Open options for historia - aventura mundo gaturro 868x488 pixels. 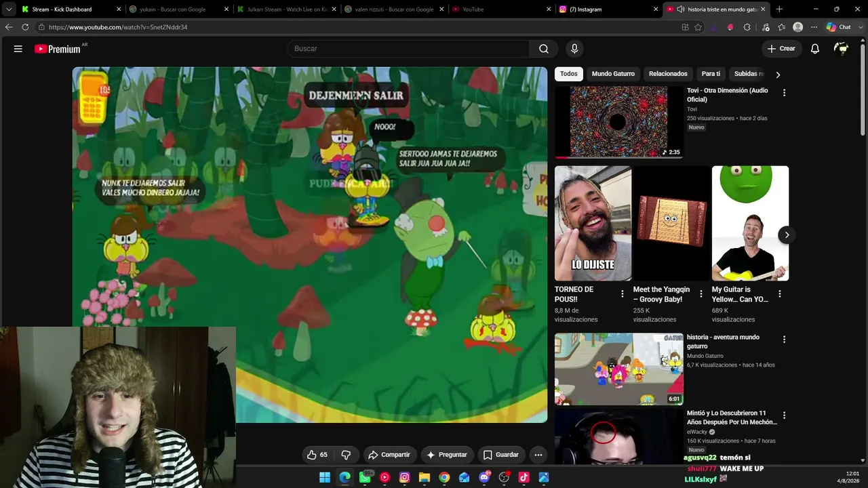coord(784,340)
